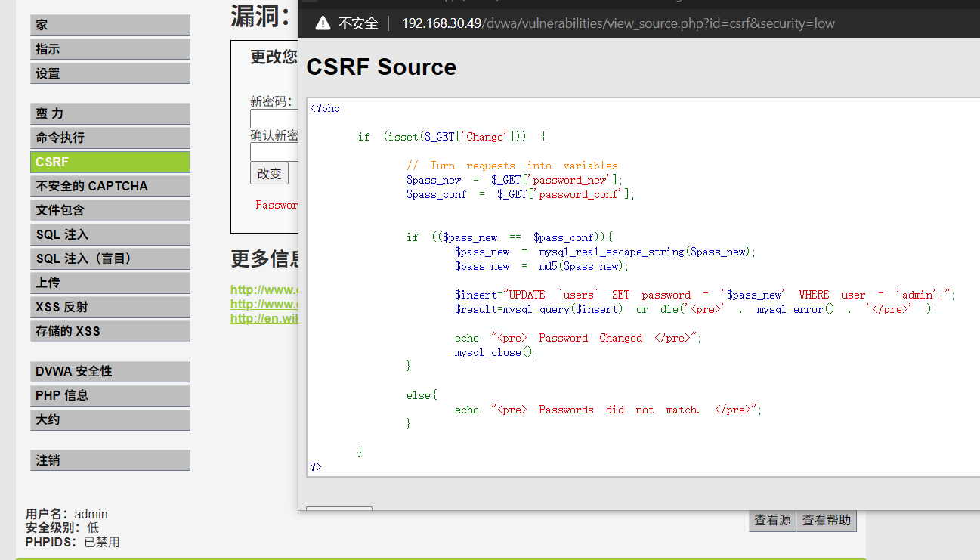
Task: Click the else{ line in source
Action: pos(422,395)
